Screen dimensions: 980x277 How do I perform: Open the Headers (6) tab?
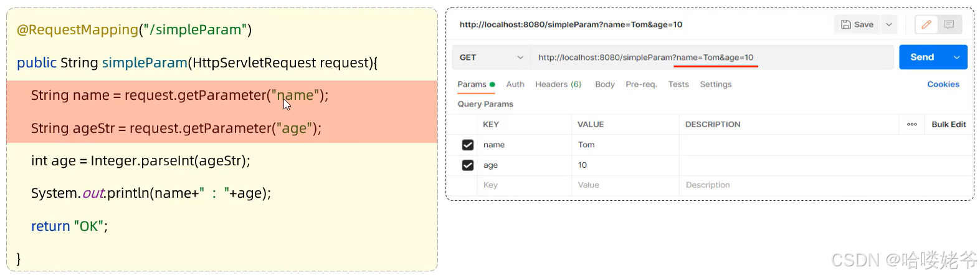click(x=558, y=84)
